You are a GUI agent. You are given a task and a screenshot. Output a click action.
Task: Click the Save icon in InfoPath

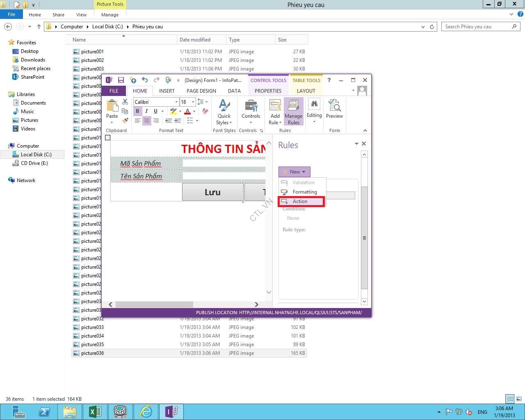coord(121,80)
